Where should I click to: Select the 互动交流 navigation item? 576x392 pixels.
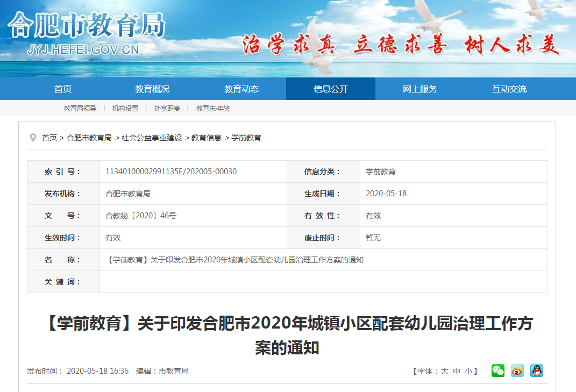point(509,89)
